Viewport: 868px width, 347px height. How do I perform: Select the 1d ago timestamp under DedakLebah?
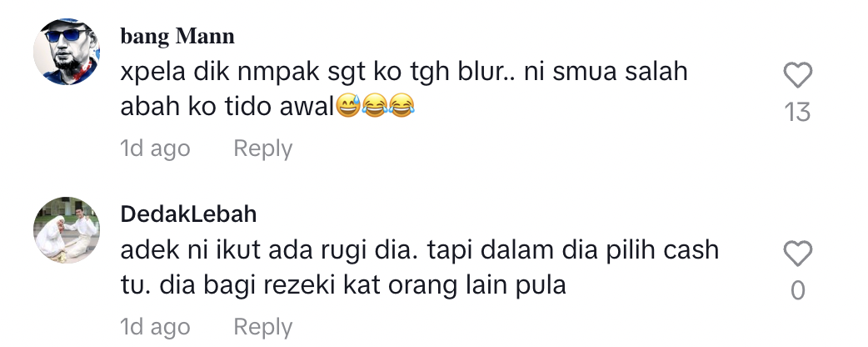click(155, 327)
